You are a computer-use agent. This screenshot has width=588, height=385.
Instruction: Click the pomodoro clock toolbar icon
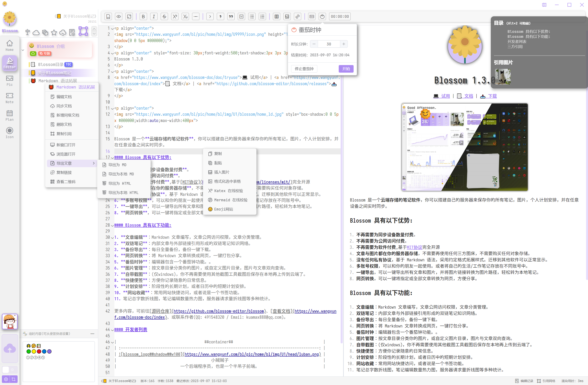322,17
